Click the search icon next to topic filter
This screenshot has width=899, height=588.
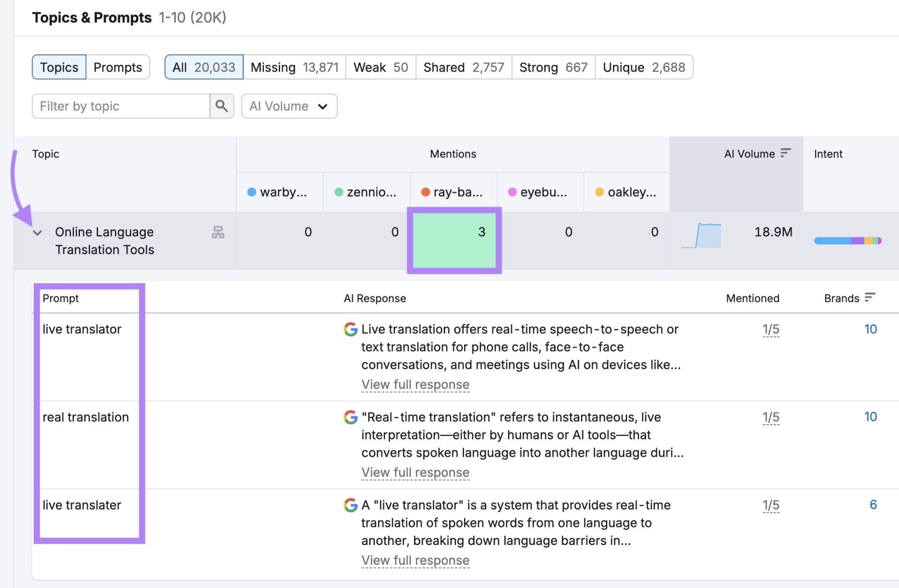point(222,106)
